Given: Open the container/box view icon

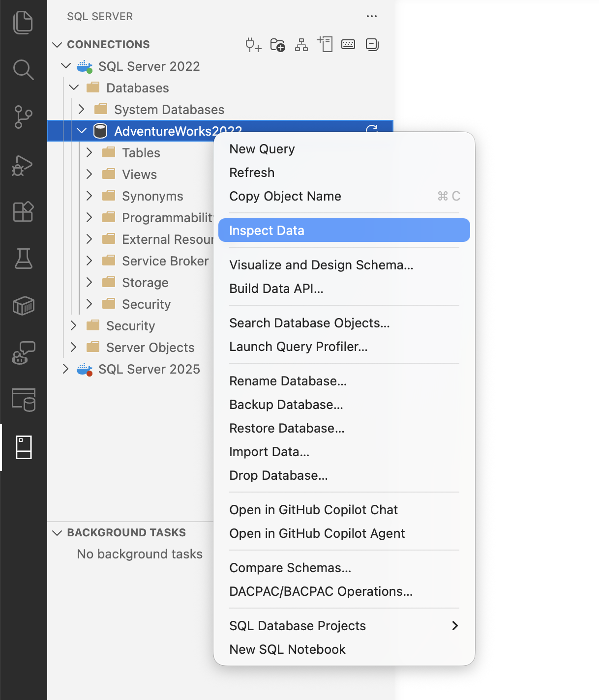Looking at the screenshot, I should [x=23, y=306].
